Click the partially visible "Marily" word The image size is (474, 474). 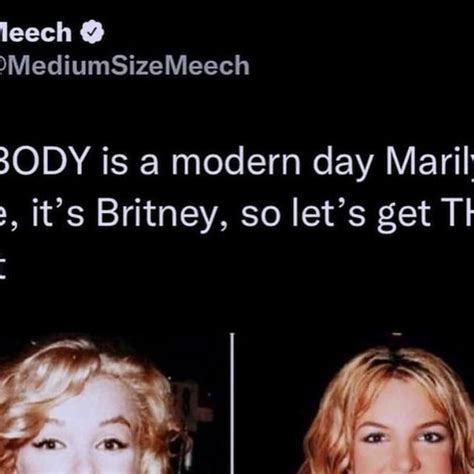click(x=430, y=162)
